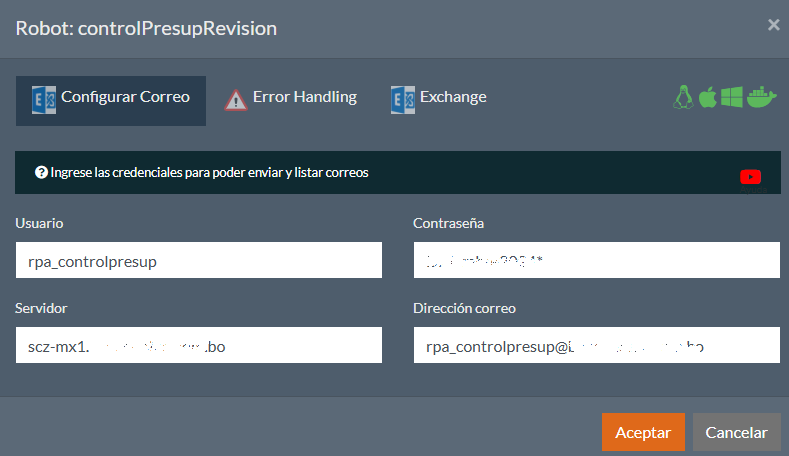
Task: Click into the Contraseña password field
Action: [x=596, y=260]
